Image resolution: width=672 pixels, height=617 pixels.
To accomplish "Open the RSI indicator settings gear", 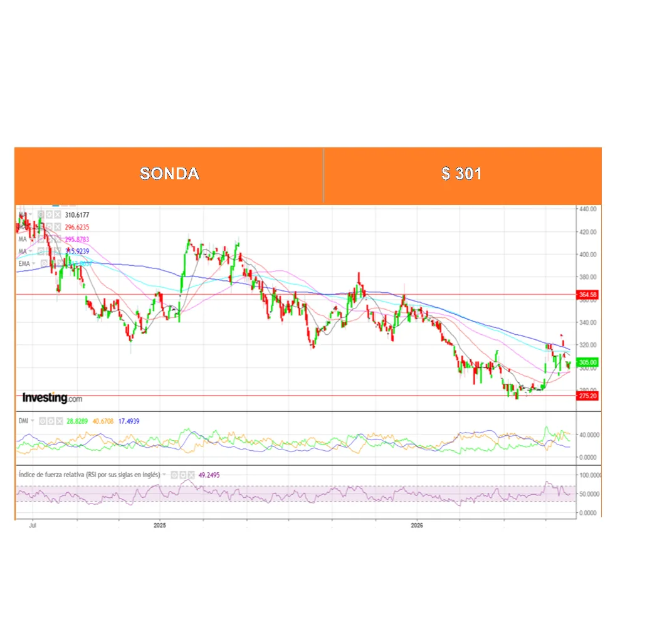I will coord(182,475).
